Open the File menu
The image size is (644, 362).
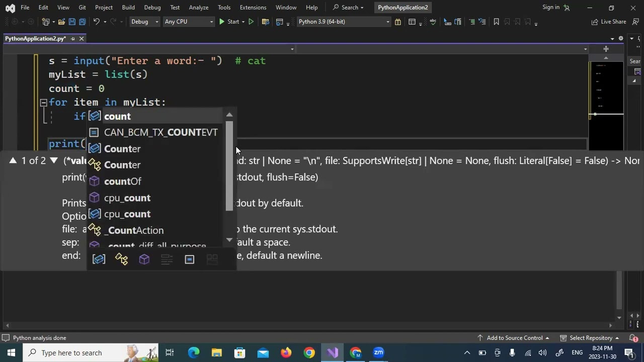pos(25,8)
